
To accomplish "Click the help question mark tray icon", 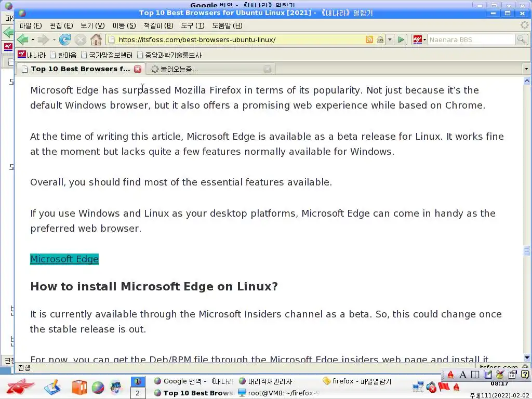I will [525, 375].
